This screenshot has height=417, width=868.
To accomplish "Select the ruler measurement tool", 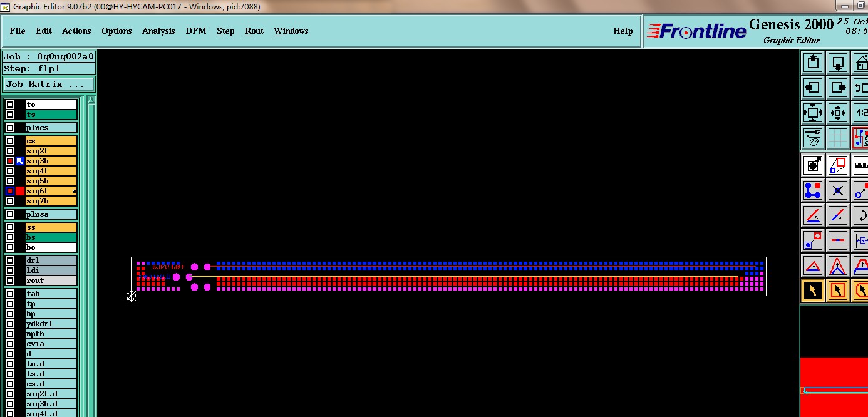I will click(x=861, y=165).
